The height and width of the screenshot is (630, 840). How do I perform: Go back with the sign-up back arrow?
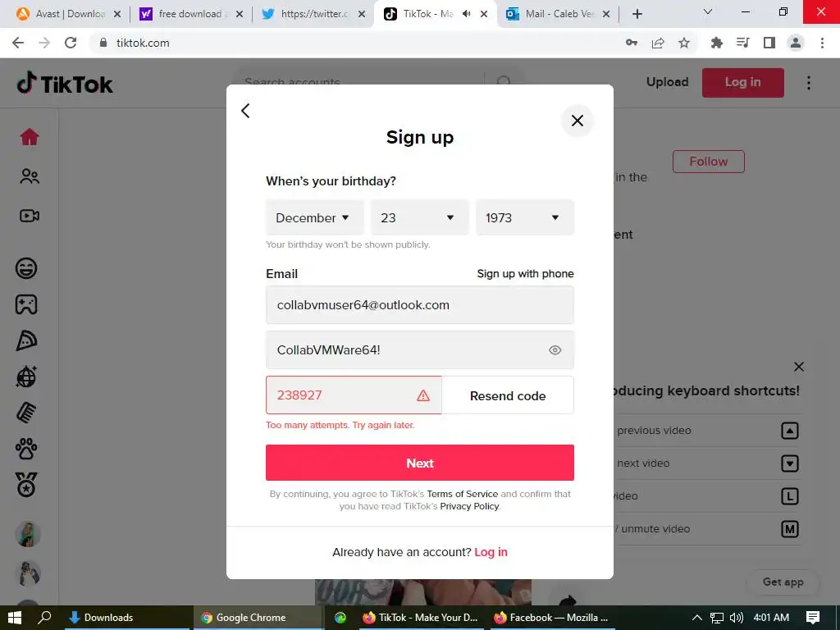pyautogui.click(x=245, y=111)
